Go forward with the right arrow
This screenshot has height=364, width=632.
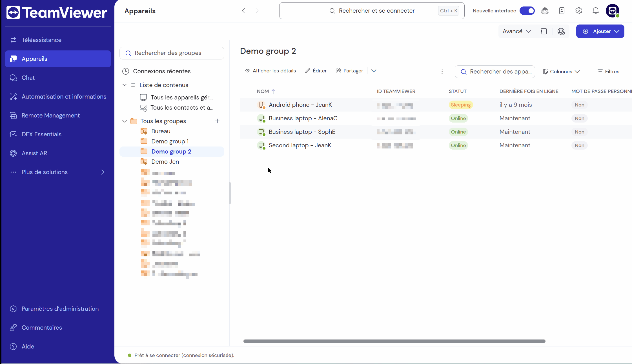(257, 11)
